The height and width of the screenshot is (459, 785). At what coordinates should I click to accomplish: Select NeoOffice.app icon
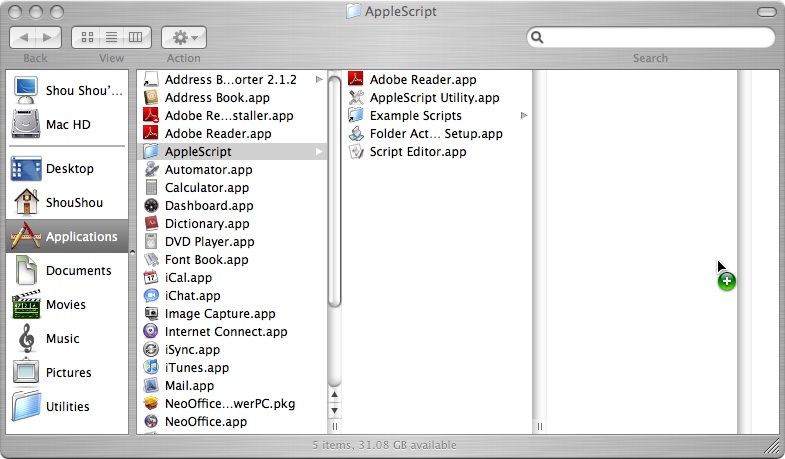151,422
